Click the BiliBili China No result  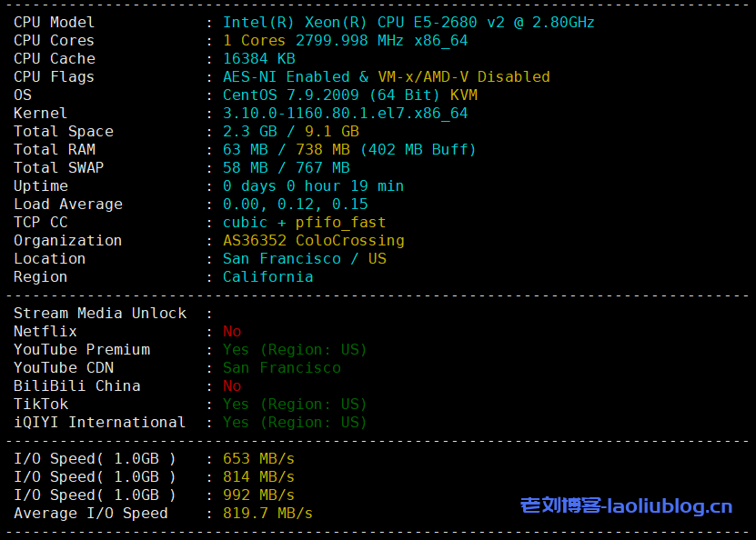coord(232,385)
